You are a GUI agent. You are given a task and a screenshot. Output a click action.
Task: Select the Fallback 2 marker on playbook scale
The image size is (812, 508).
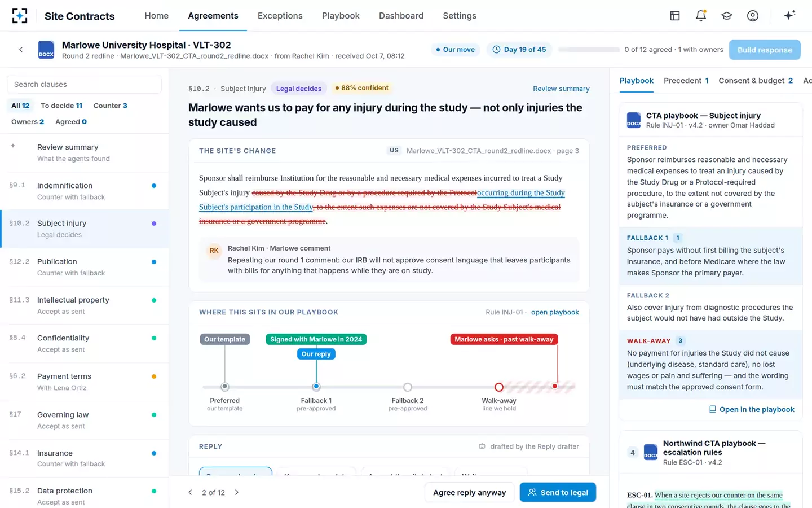(408, 387)
